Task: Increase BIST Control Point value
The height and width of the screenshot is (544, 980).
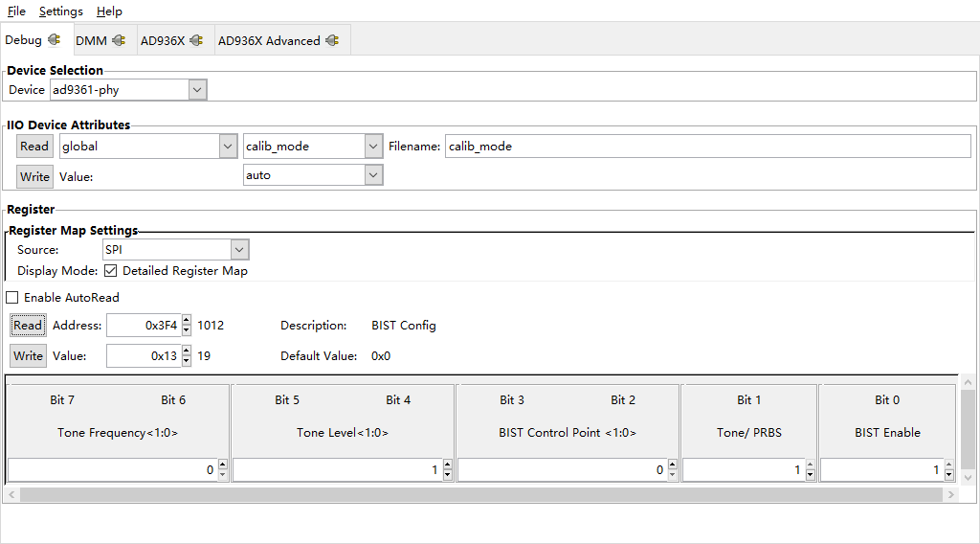Action: 673,465
